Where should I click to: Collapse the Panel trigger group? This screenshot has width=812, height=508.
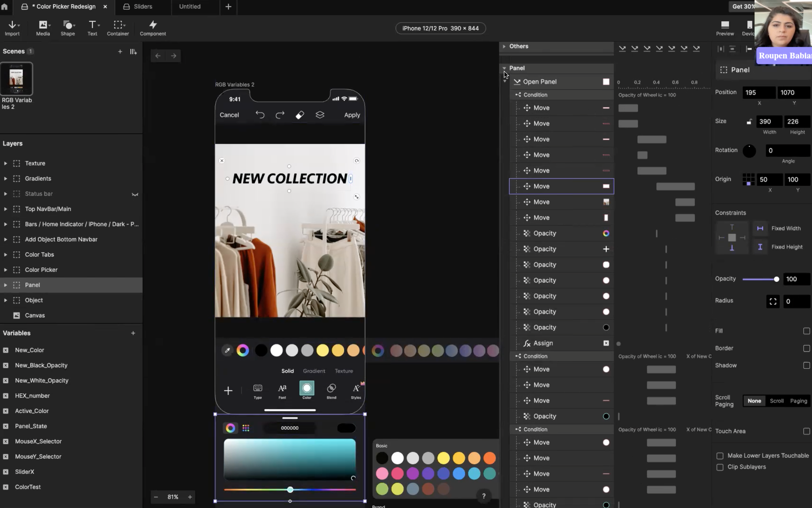coord(504,68)
